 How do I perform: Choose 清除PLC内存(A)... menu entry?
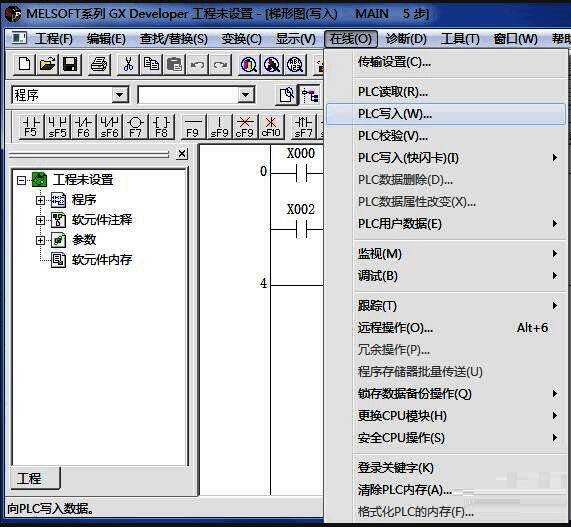[446, 490]
